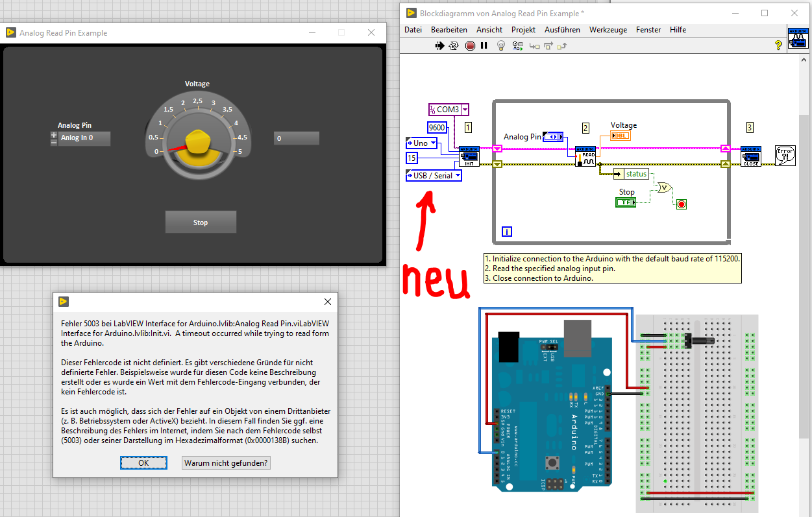
Task: Open Bearbeiten menu
Action: (x=449, y=30)
